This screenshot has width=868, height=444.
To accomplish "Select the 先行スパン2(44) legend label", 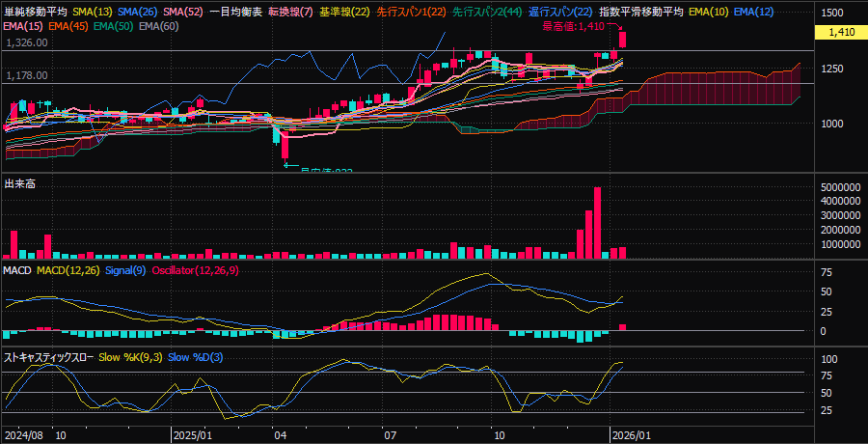I will coord(489,12).
